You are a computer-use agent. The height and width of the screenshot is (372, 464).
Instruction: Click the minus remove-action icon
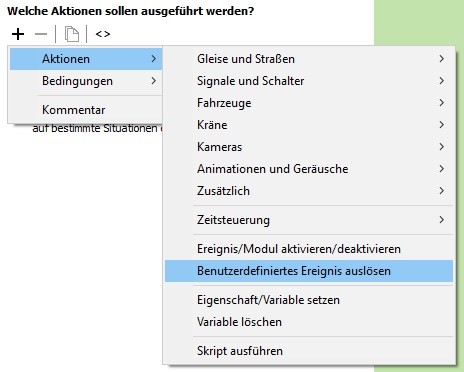pyautogui.click(x=41, y=34)
